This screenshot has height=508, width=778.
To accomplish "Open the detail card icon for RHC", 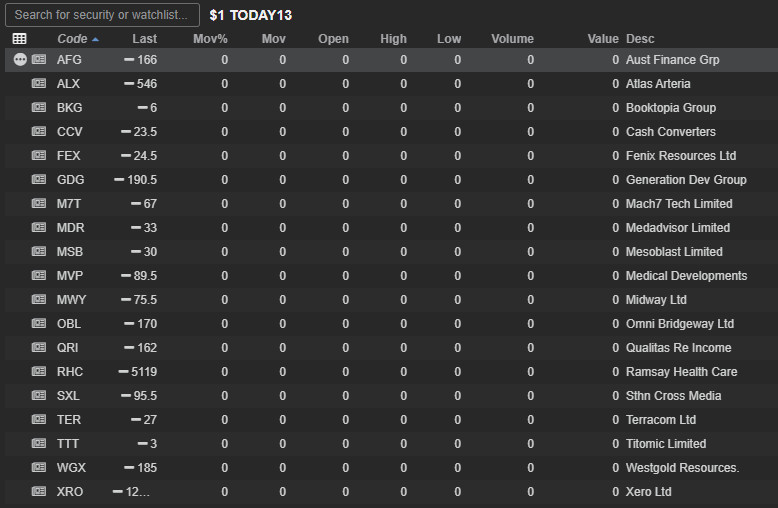I will click(39, 371).
